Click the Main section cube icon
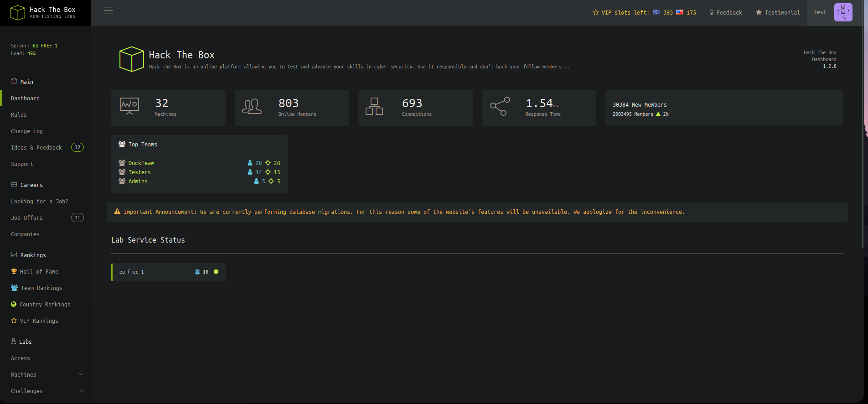Image resolution: width=868 pixels, height=404 pixels. click(14, 81)
